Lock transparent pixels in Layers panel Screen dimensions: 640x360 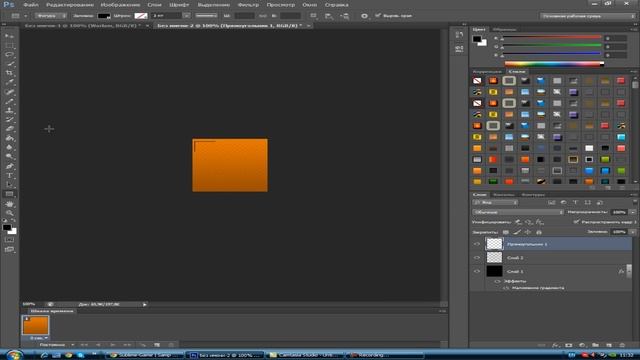click(506, 232)
